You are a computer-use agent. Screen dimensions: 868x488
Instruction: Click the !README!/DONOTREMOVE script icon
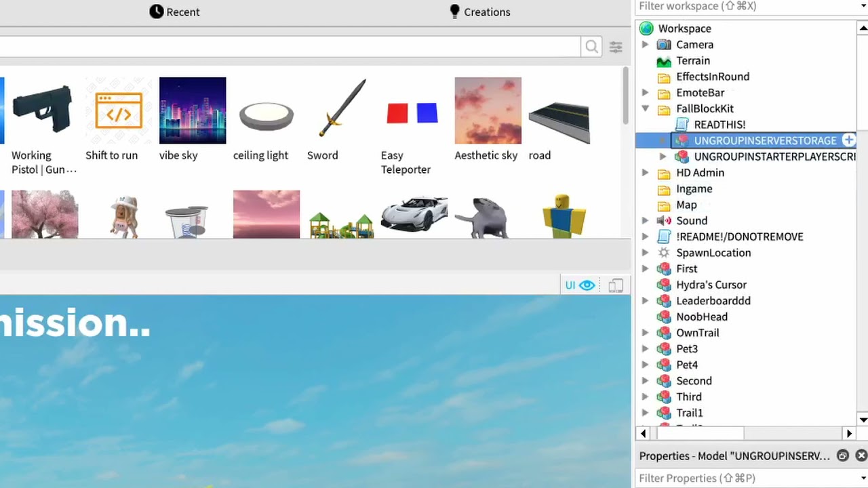[x=664, y=237]
